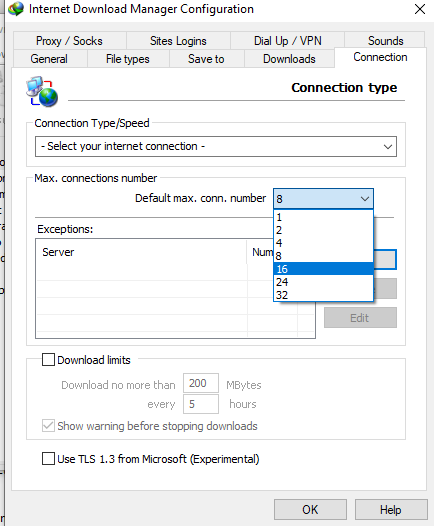The width and height of the screenshot is (434, 526).
Task: Collapse the Default max. conn. number combo box
Action: click(x=323, y=199)
